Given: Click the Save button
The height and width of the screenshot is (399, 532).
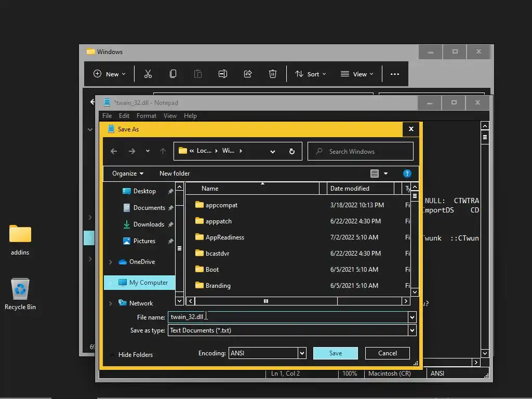Looking at the screenshot, I should coord(335,353).
